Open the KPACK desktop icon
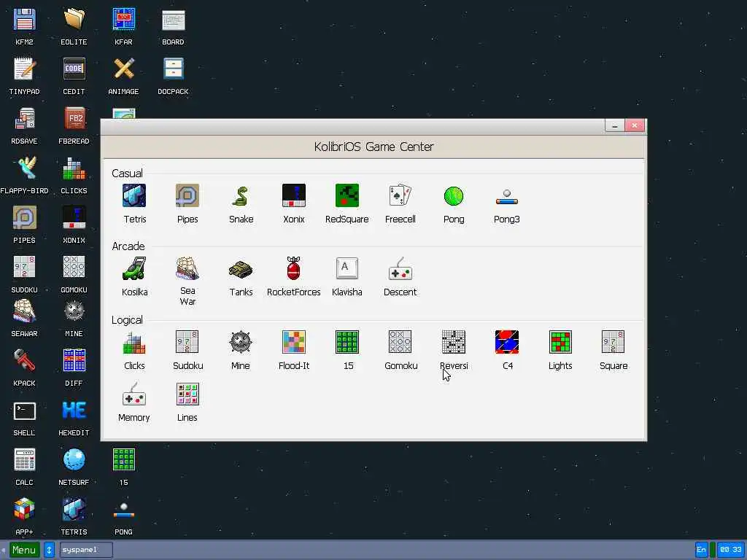This screenshot has width=747, height=560. (x=24, y=361)
